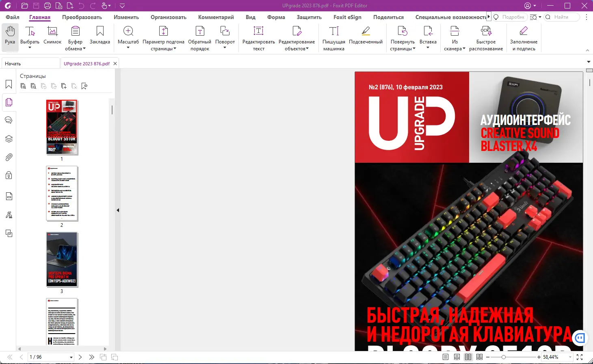Collapse the ribbon with the chevron
593x364 pixels.
click(587, 50)
